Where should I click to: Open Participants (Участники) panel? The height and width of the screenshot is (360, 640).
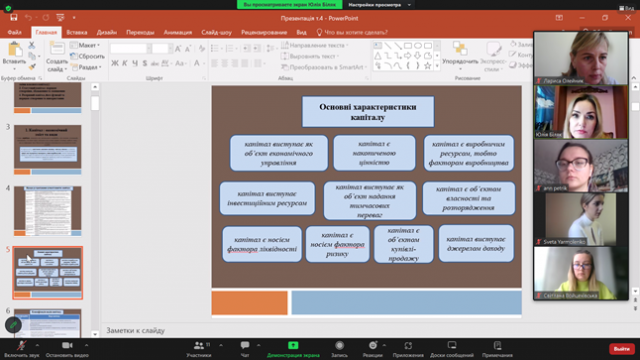point(199,345)
